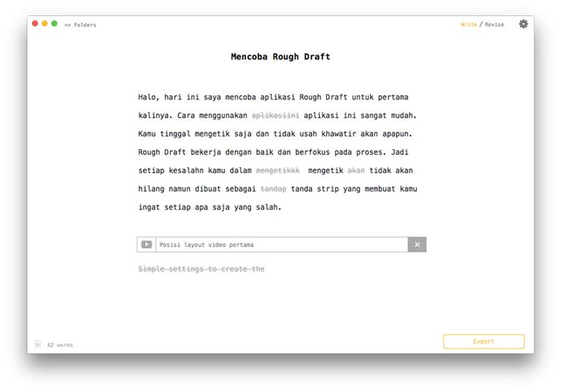Click the word 'berfokus' in paragraph
561x392 pixels.
[313, 152]
